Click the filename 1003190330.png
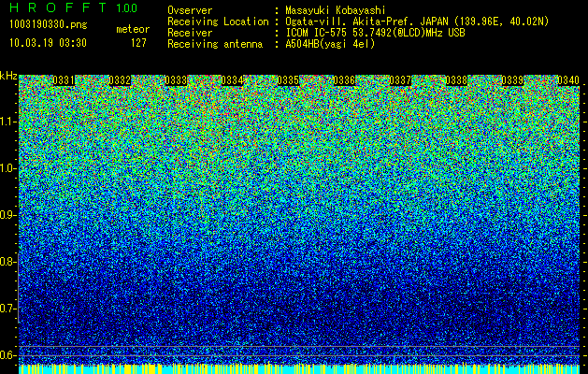This screenshot has width=588, height=374. 49,25
